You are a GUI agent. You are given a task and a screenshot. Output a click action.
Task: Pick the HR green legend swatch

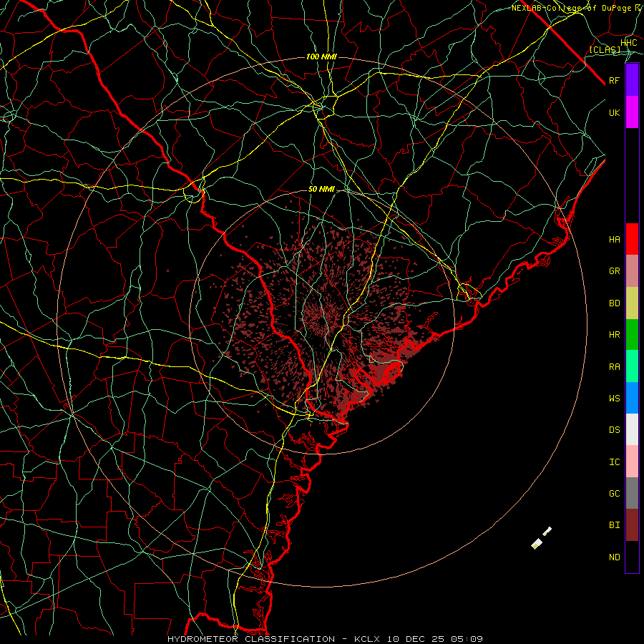[x=632, y=335]
